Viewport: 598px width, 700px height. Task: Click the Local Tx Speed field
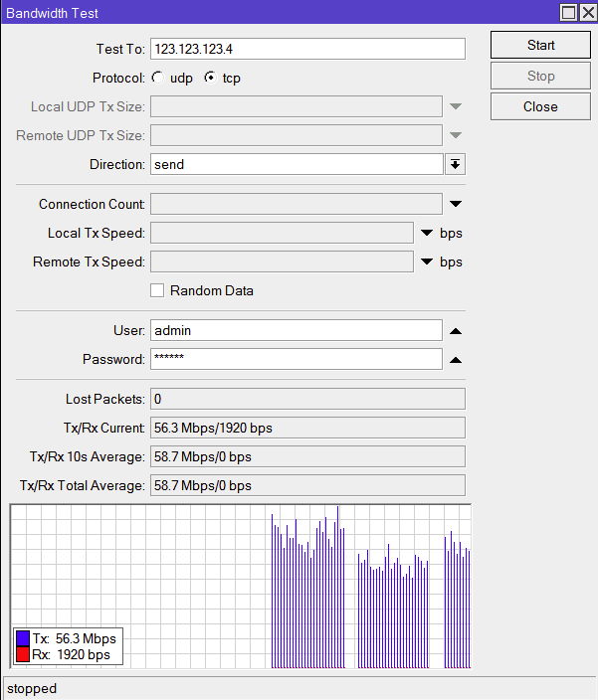pyautogui.click(x=282, y=233)
